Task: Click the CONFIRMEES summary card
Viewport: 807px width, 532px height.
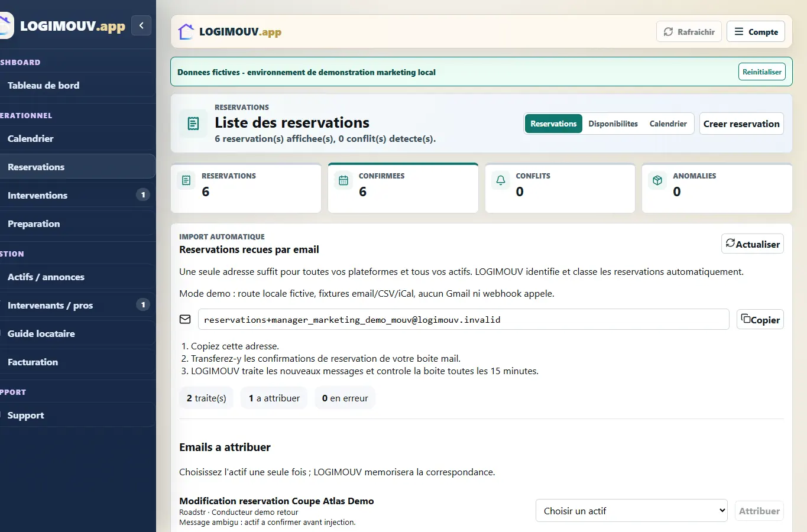Action: coord(403,188)
